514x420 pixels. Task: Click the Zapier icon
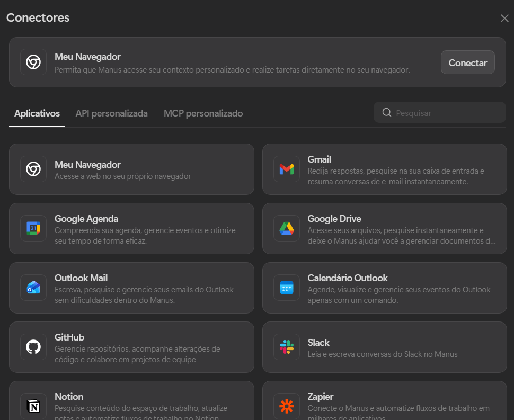point(287,406)
